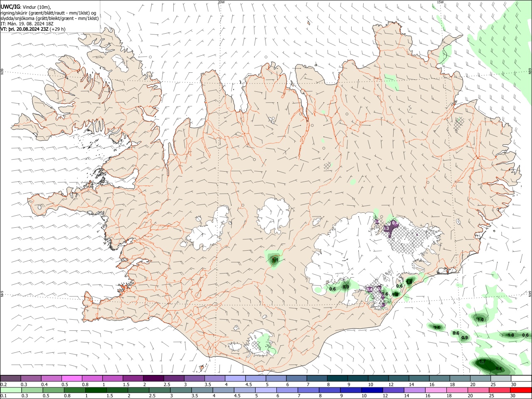The height and width of the screenshot is (399, 532).
Task: Select the mauve 0.3 swatch on purple scale
Action: (31, 378)
